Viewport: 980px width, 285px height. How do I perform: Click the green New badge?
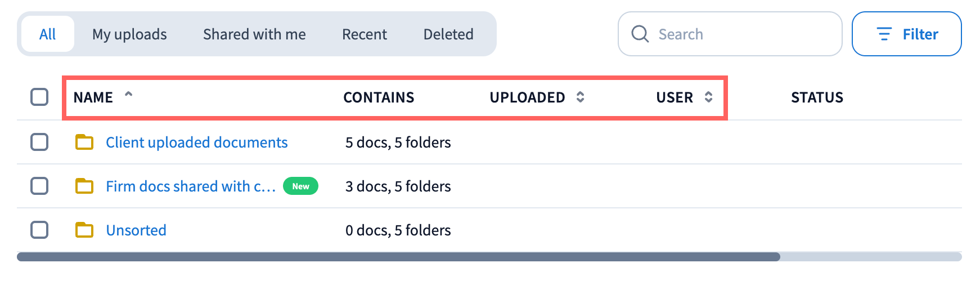300,186
